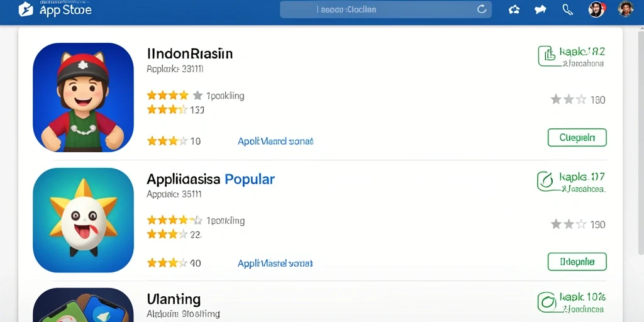
Task: Open the Appliidasisa Popular app title
Action: pyautogui.click(x=211, y=179)
